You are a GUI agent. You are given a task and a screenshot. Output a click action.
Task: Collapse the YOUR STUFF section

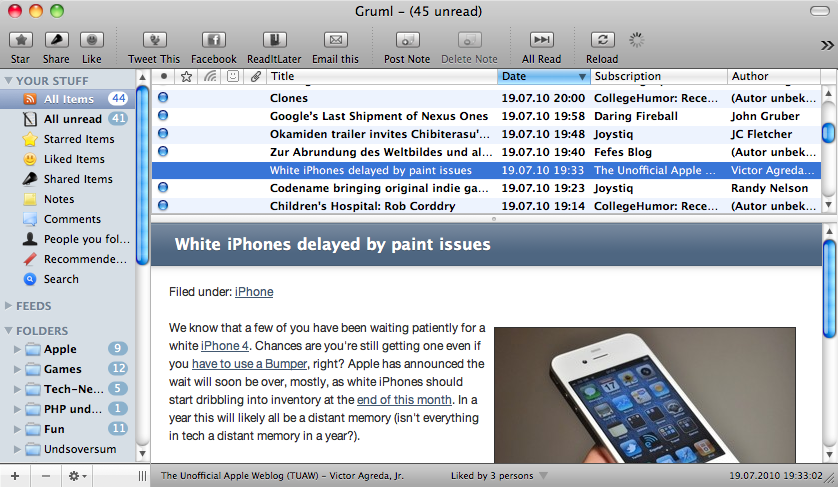pyautogui.click(x=9, y=81)
